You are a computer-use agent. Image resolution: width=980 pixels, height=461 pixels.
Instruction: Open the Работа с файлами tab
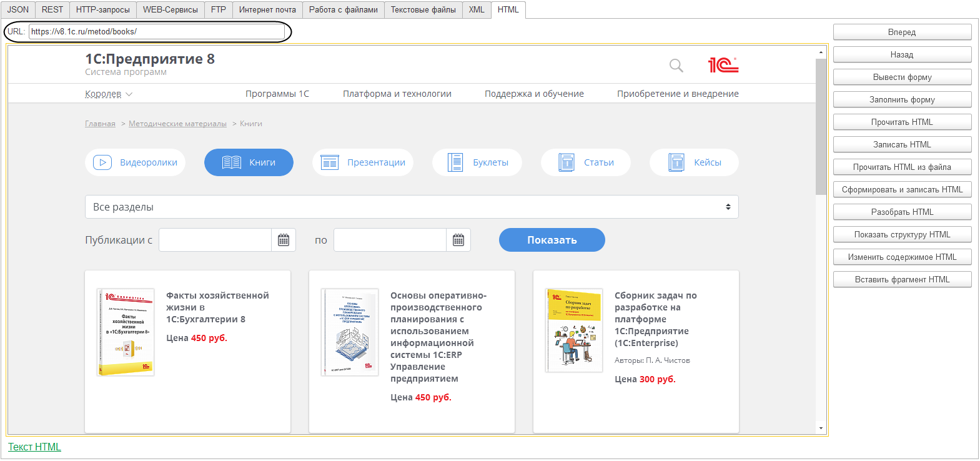pyautogui.click(x=344, y=9)
